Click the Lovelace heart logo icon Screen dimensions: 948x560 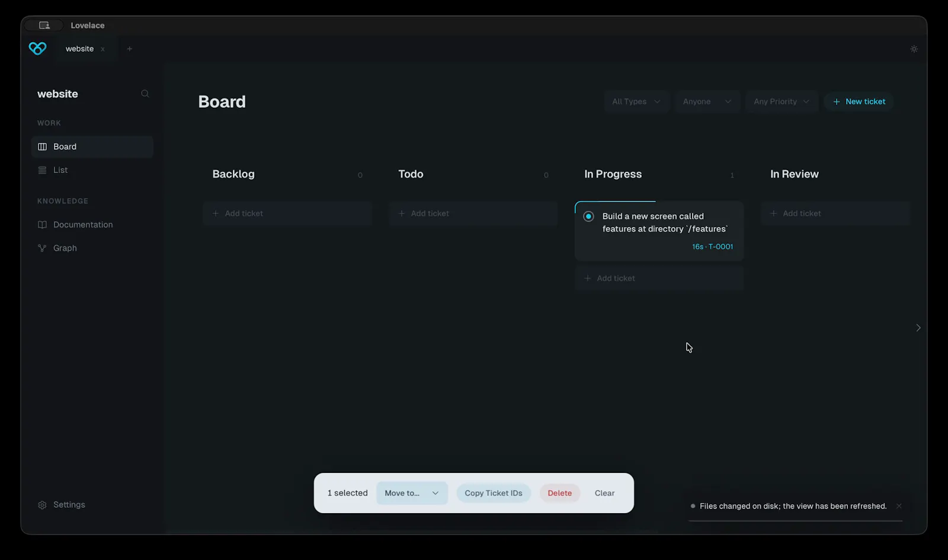point(37,49)
